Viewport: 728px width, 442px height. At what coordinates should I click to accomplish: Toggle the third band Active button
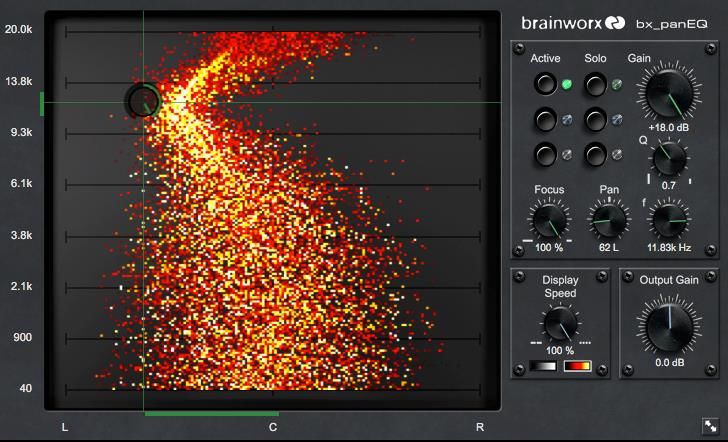click(x=545, y=154)
